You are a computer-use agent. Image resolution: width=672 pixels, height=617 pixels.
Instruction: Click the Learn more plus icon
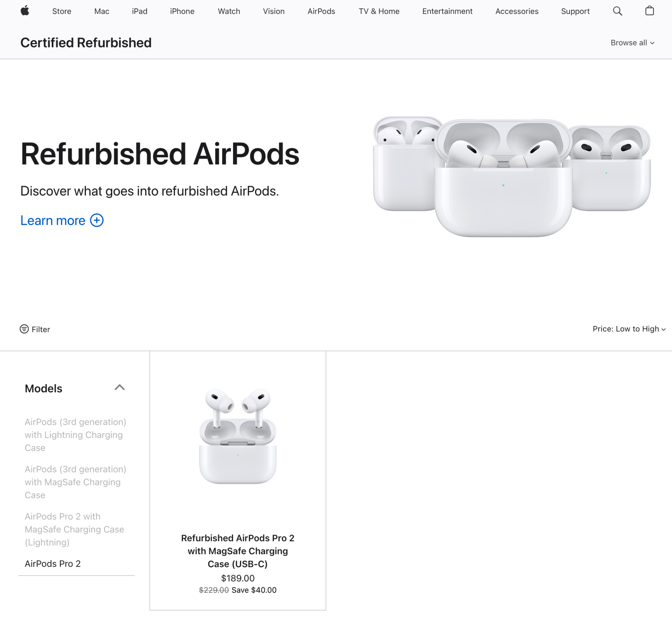click(97, 221)
